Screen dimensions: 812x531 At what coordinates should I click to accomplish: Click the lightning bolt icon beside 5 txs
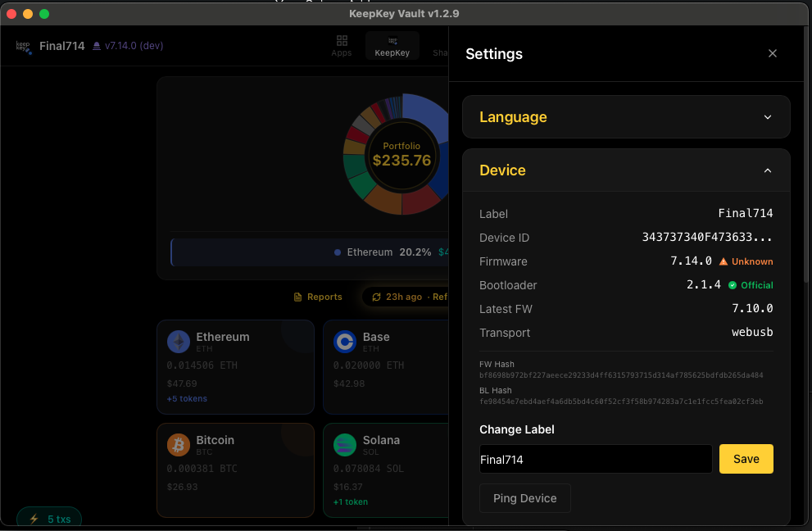pyautogui.click(x=34, y=519)
